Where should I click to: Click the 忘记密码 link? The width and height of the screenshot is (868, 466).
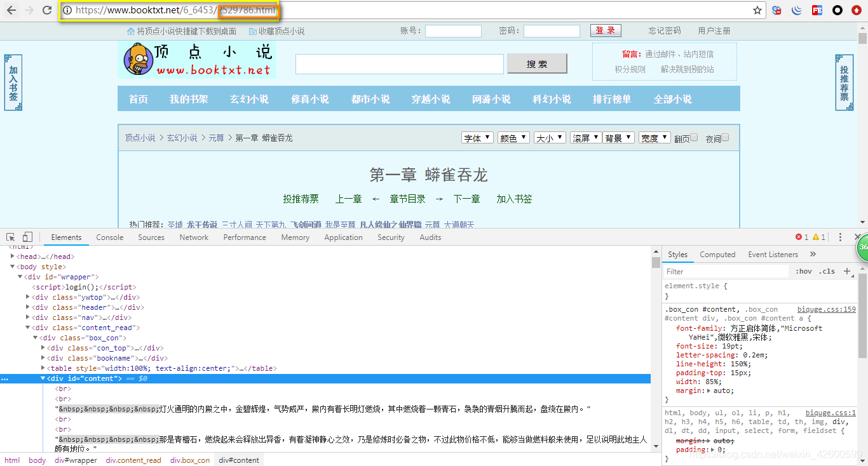click(x=665, y=30)
